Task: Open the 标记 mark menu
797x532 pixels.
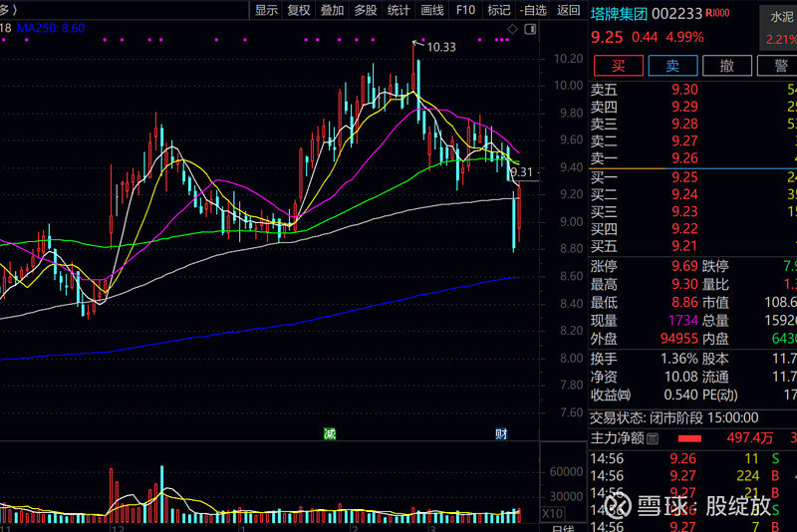Action: coord(499,10)
